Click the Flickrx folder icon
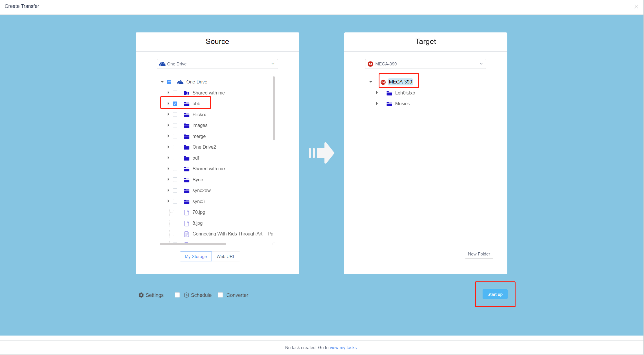Screen dimensions: 644x355 (186, 114)
